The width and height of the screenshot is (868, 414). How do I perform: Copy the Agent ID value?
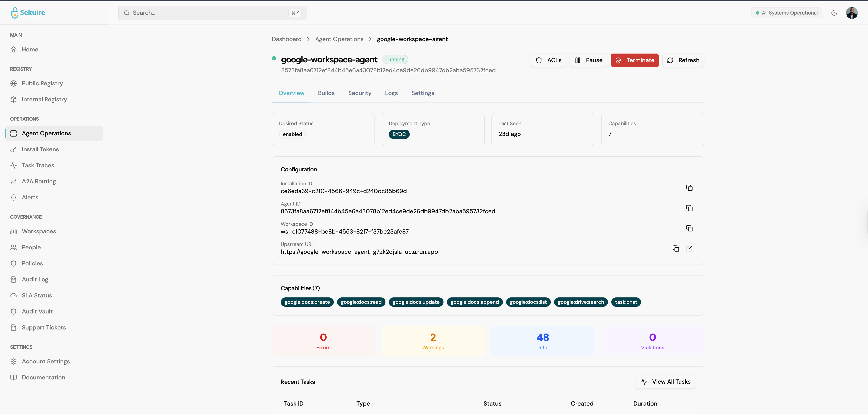point(689,208)
